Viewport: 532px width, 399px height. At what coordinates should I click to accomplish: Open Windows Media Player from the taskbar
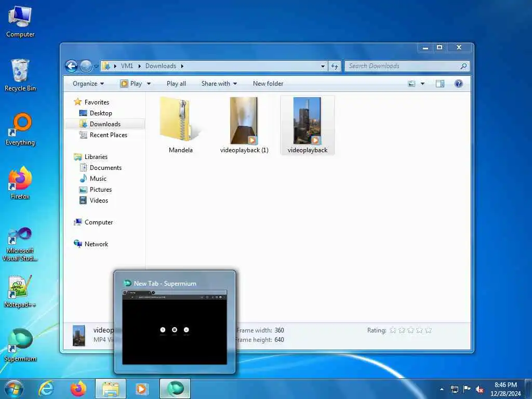tap(141, 389)
